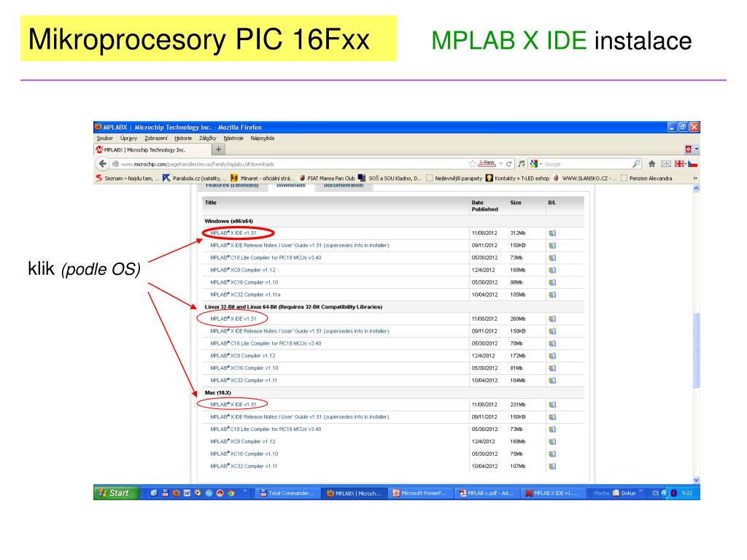This screenshot has height=560, width=747.
Task: Open the Penzion Alexandra bookmark
Action: point(646,178)
